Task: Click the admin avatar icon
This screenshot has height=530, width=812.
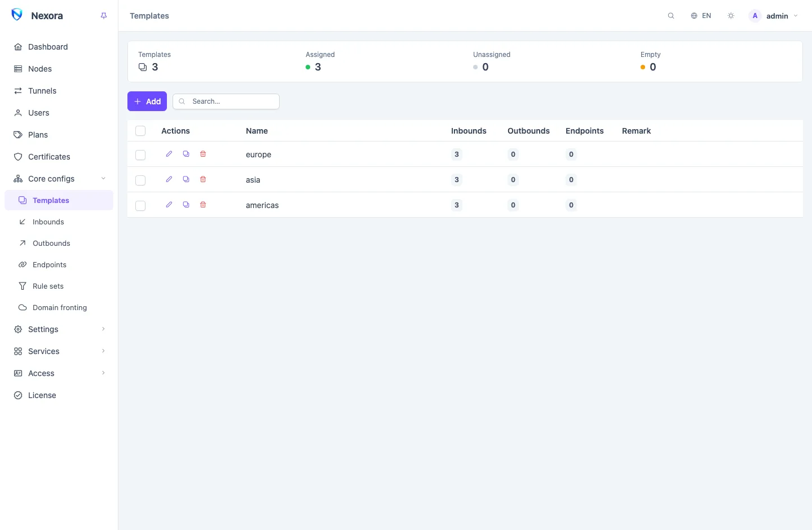Action: coord(755,16)
